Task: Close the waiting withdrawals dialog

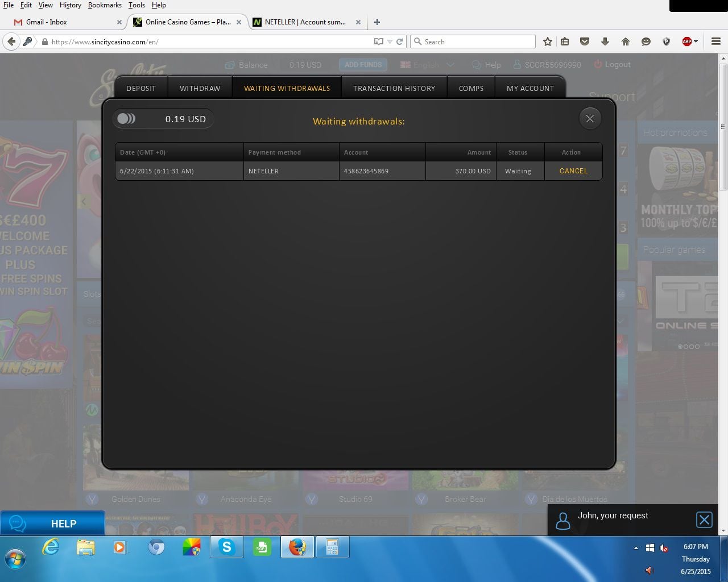Action: pyautogui.click(x=590, y=118)
